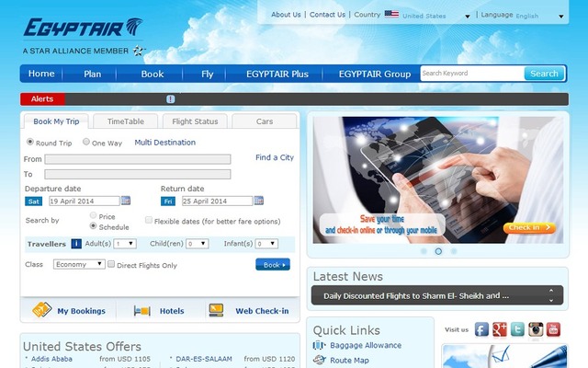Click the blue Book button in the form
This screenshot has height=368, width=588.
click(273, 264)
